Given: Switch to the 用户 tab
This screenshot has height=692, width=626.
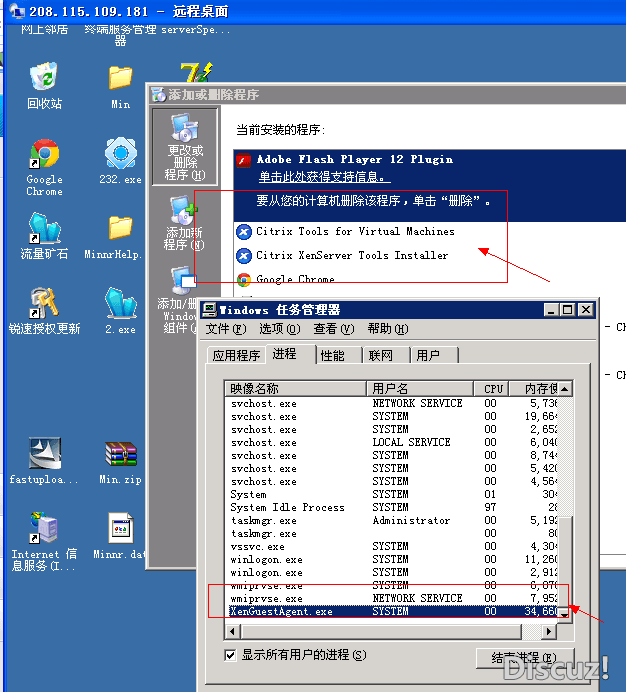Looking at the screenshot, I should point(434,355).
